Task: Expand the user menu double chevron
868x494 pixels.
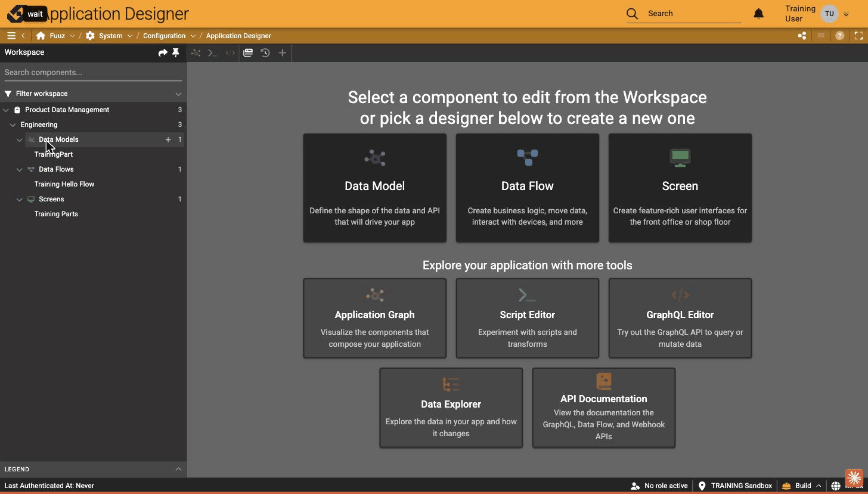Action: 846,14
